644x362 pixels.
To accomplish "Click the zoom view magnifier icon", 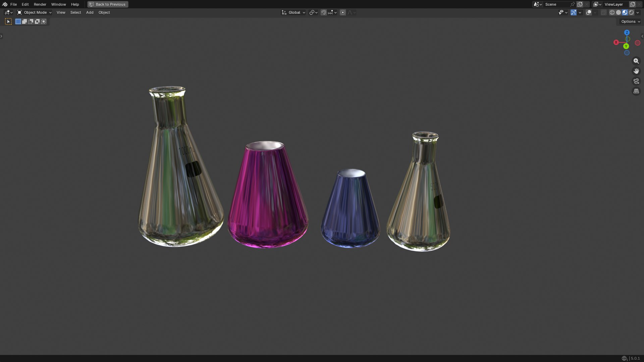I will click(x=636, y=61).
